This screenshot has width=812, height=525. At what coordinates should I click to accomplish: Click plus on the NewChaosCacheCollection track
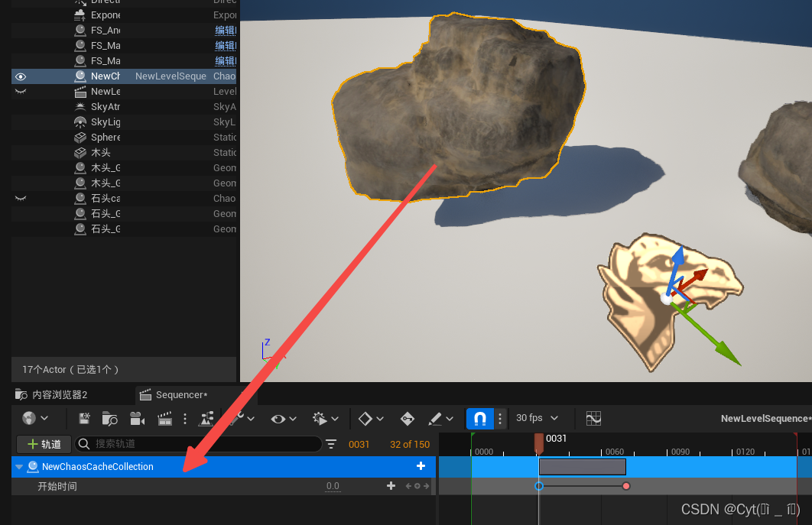[x=421, y=466]
